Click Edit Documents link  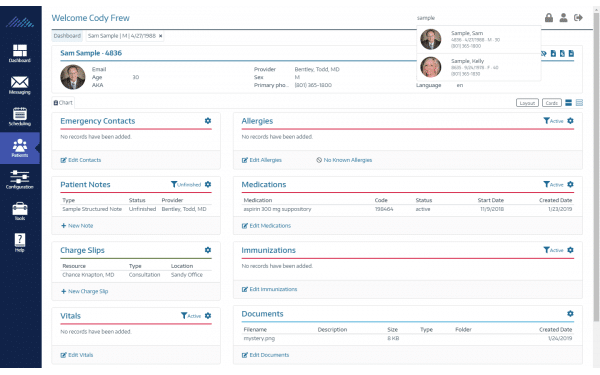coord(266,355)
